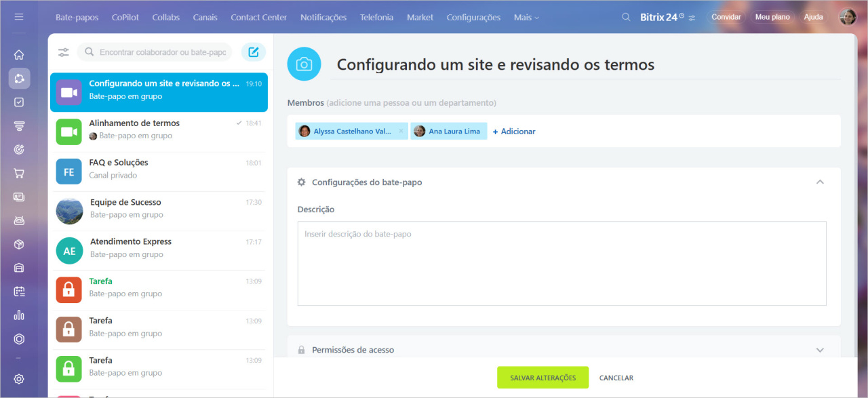The image size is (868, 398).
Task: Click into the Descrição text area
Action: pyautogui.click(x=561, y=263)
